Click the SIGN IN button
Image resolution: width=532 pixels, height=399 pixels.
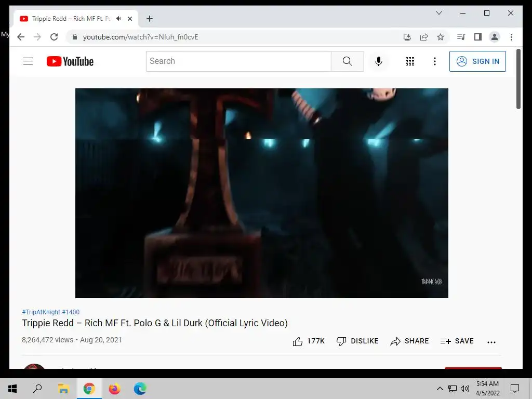tap(477, 61)
